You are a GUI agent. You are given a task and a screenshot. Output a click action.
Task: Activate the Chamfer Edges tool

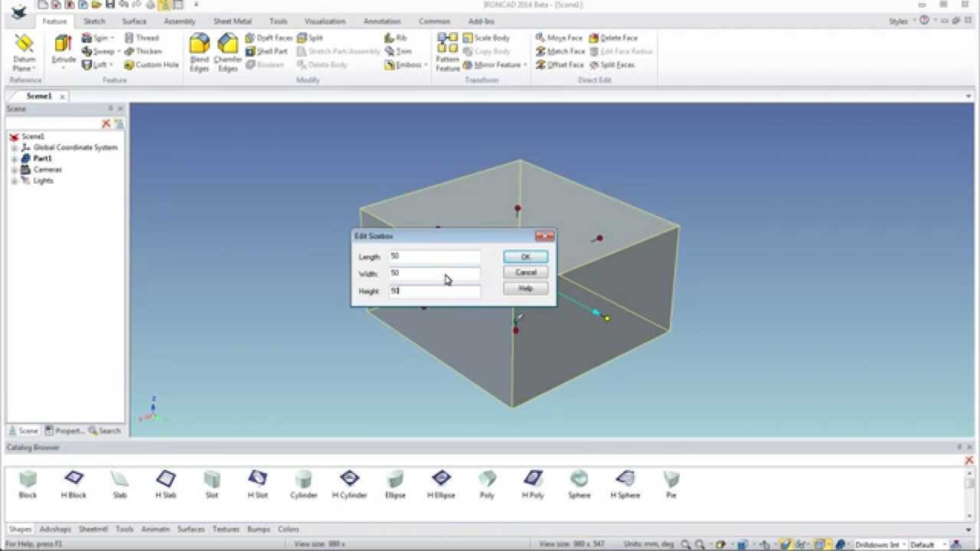pyautogui.click(x=227, y=51)
